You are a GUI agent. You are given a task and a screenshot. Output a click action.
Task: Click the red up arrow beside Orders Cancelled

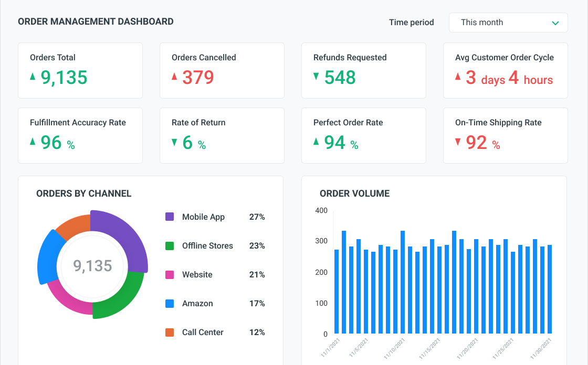pos(174,77)
